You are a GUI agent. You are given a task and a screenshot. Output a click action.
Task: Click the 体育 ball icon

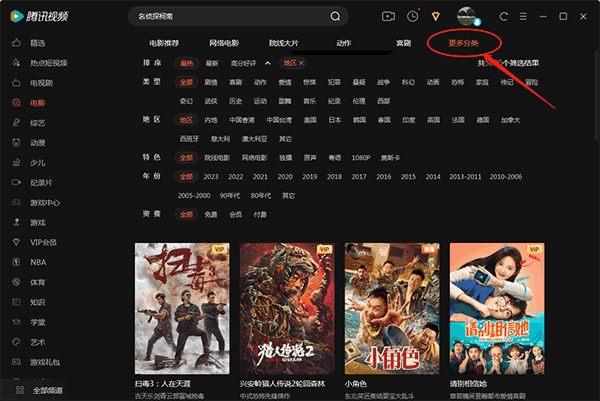[x=16, y=282]
